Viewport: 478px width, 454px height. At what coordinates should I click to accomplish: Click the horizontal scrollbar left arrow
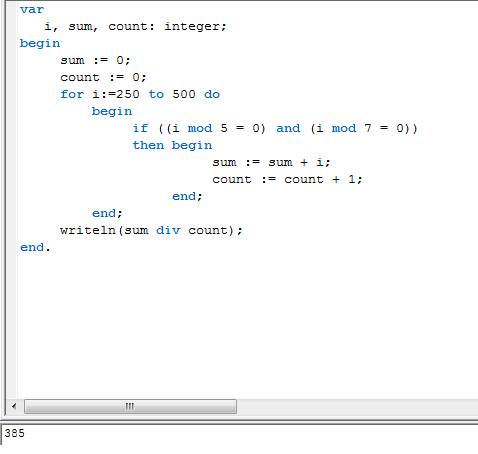(x=14, y=406)
